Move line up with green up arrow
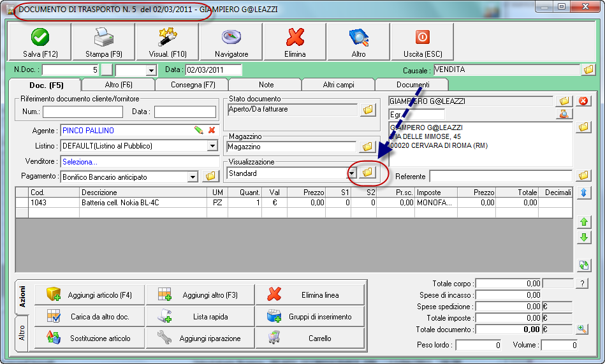605x364 pixels. point(584,222)
